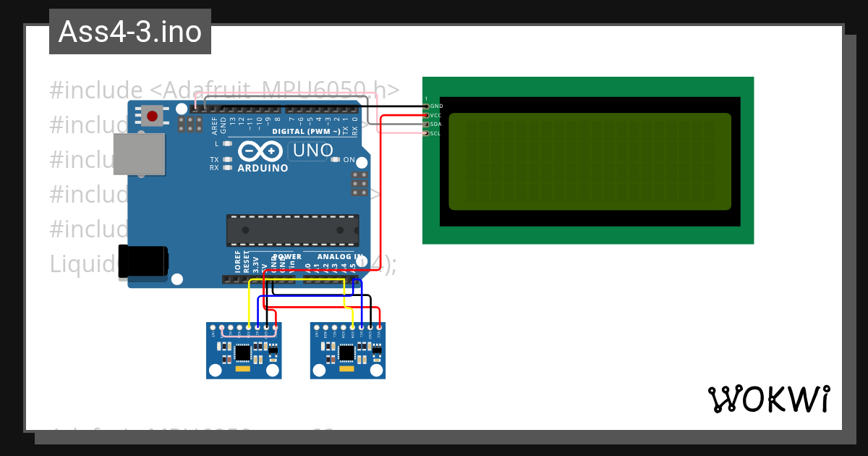Select the left MPU6050 sensor module

pos(242,362)
